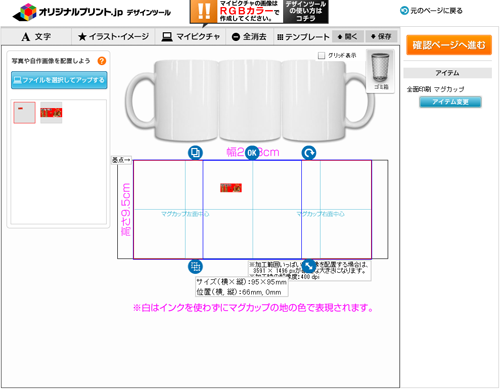Click 元のページに戻る link
The height and width of the screenshot is (389, 500).
point(431,11)
